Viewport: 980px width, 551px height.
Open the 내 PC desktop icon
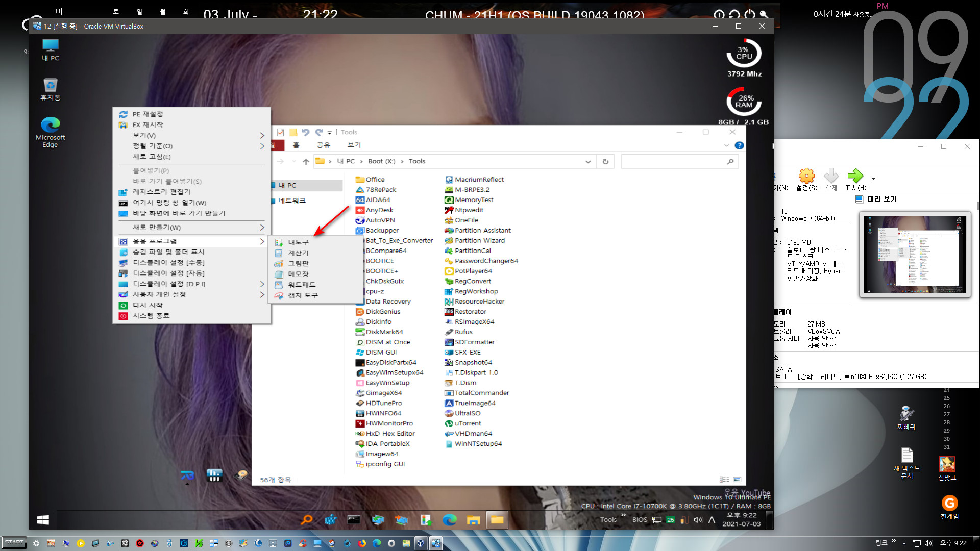click(x=50, y=50)
